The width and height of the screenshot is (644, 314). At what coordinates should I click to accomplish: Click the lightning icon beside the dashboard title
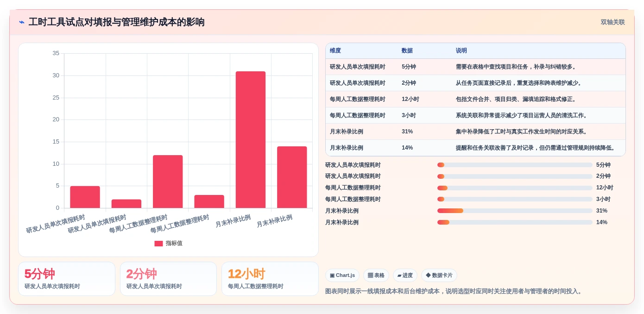pyautogui.click(x=22, y=22)
